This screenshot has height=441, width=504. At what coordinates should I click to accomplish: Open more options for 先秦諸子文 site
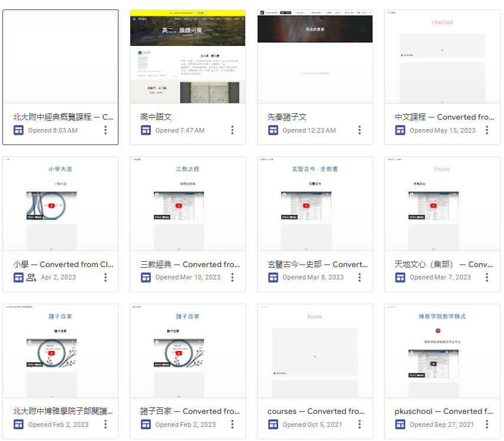[x=360, y=130]
